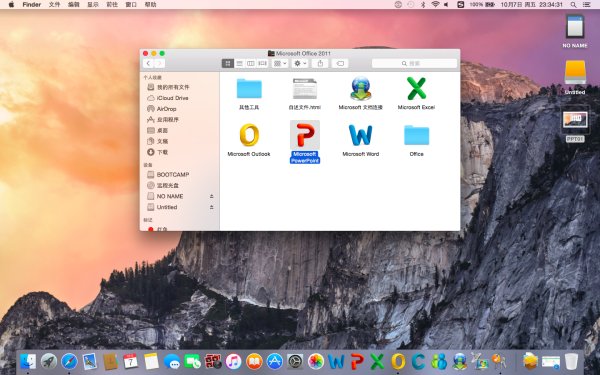Open System Preferences from the Dock
Viewport: 600px width, 375px height.
295,361
